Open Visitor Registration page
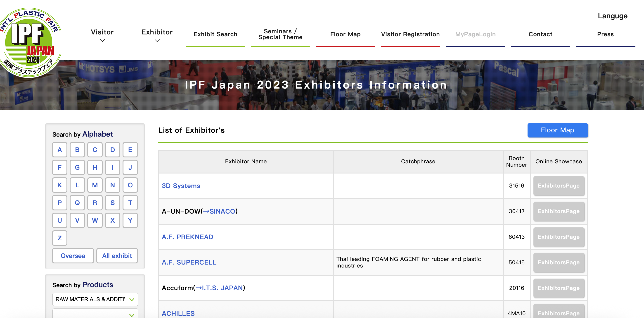The height and width of the screenshot is (318, 644). click(x=410, y=34)
